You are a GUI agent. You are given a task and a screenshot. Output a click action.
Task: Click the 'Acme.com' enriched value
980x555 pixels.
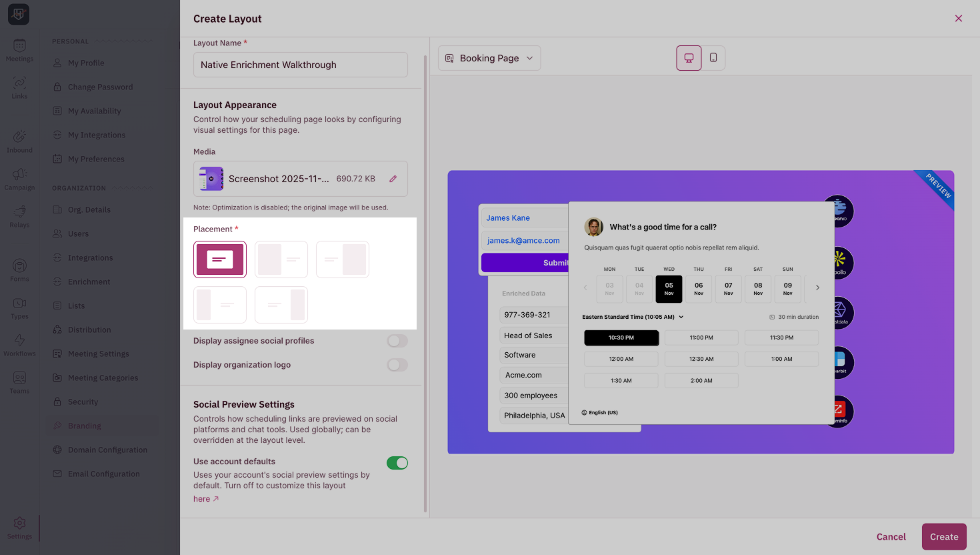coord(533,375)
